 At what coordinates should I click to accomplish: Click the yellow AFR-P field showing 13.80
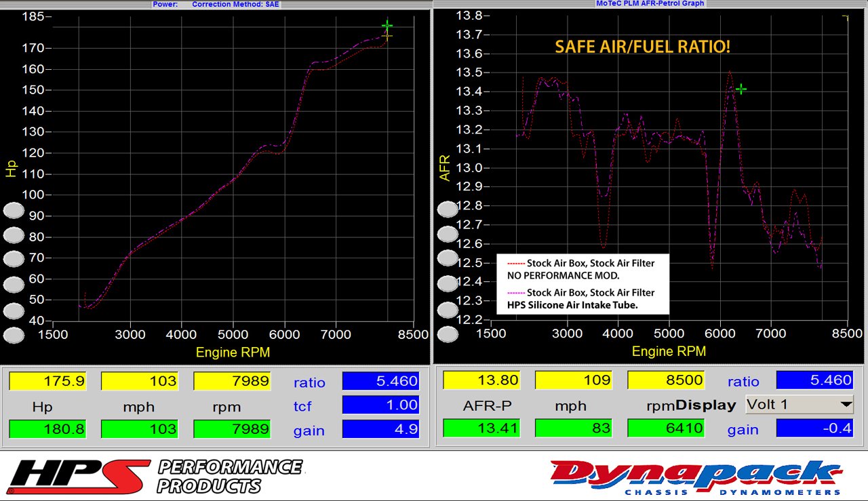tap(481, 380)
